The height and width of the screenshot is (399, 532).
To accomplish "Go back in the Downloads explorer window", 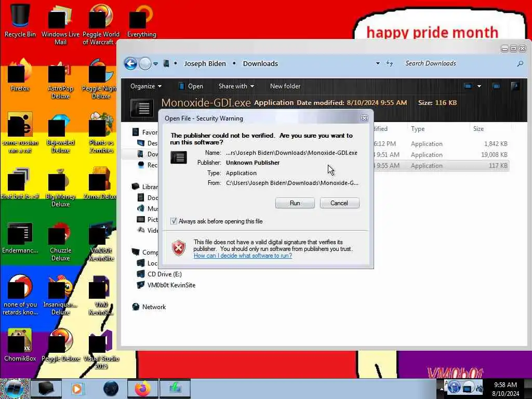I will (x=130, y=63).
